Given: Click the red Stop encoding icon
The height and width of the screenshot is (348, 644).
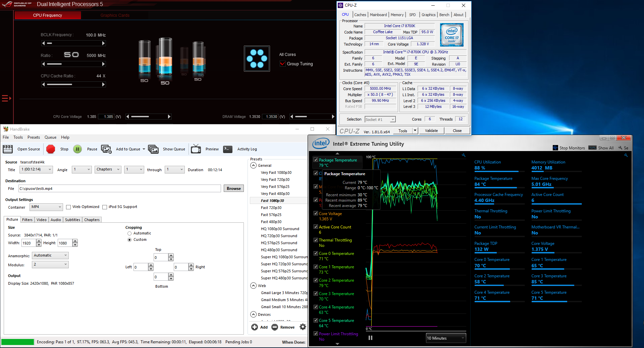Looking at the screenshot, I should [51, 149].
